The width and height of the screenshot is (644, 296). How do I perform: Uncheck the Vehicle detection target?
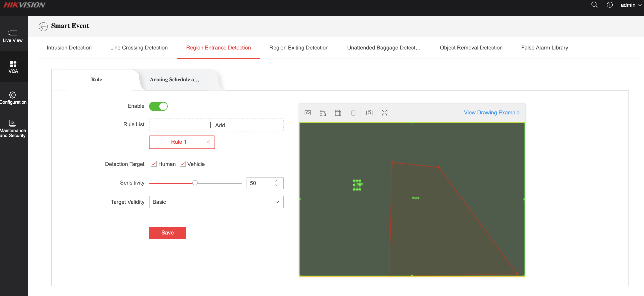pos(183,164)
